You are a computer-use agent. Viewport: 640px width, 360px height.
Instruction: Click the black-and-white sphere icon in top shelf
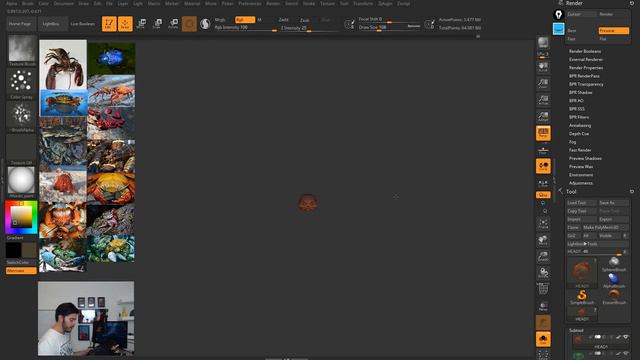[x=205, y=24]
